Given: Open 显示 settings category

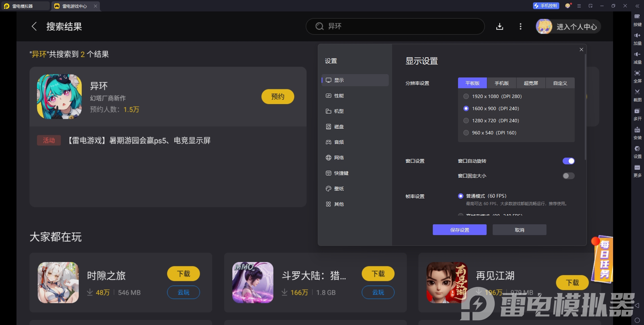Looking at the screenshot, I should 355,80.
